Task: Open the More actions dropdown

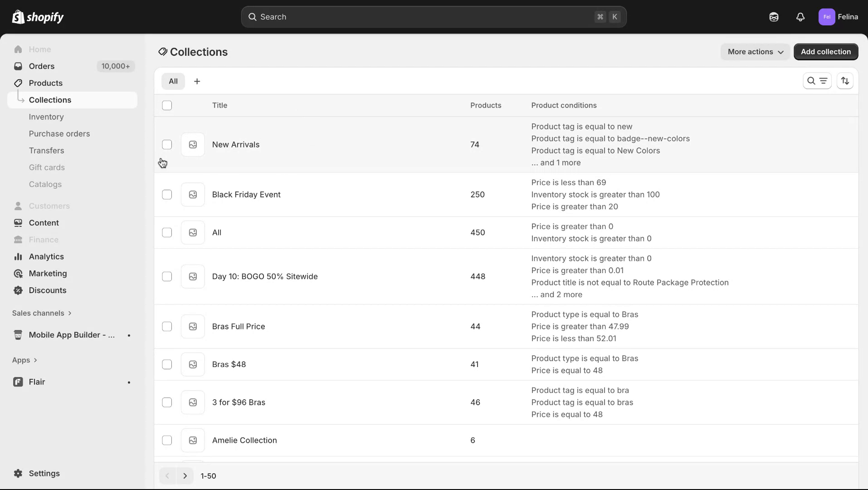Action: 754,52
